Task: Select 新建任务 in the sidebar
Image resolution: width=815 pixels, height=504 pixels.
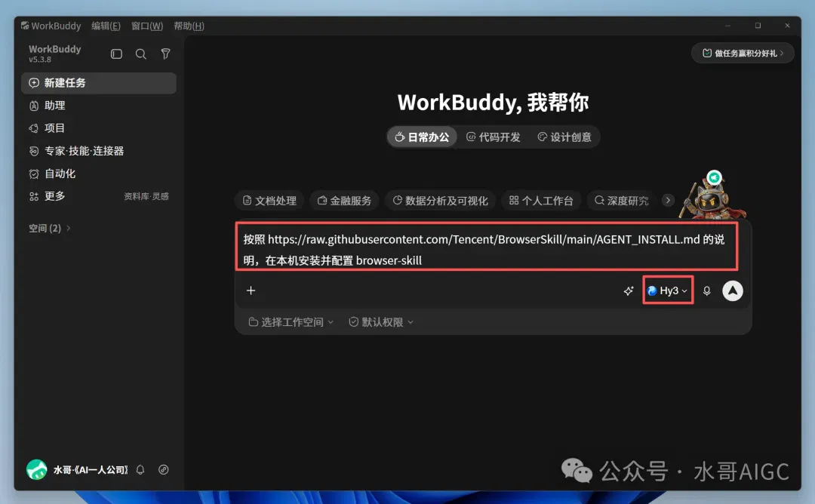Action: click(99, 83)
